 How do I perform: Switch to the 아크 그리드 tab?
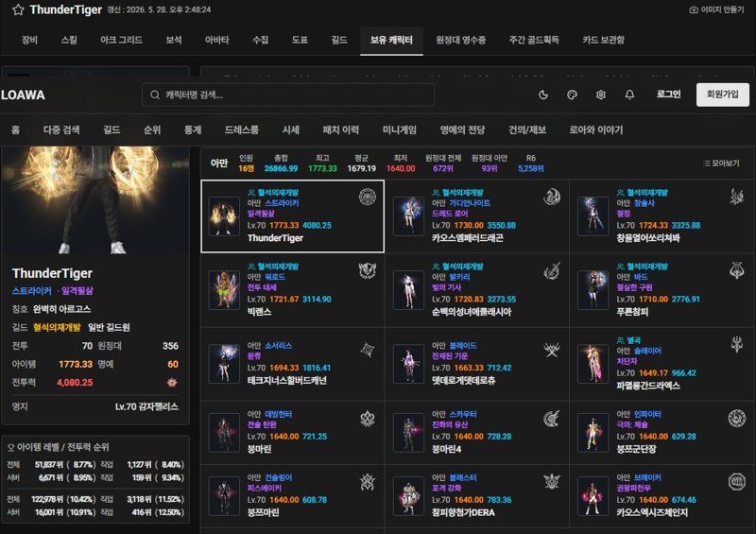121,40
